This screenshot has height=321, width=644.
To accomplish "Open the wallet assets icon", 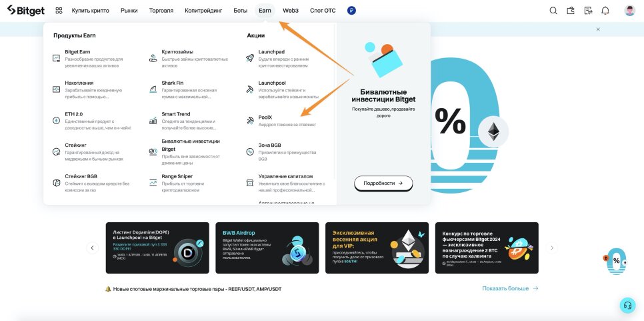I will (x=571, y=11).
